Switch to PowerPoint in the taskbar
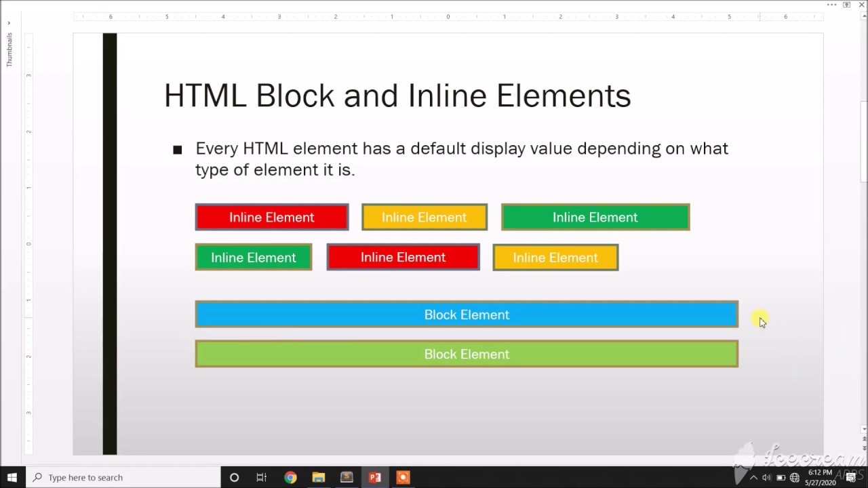The image size is (868, 488). [x=374, y=477]
